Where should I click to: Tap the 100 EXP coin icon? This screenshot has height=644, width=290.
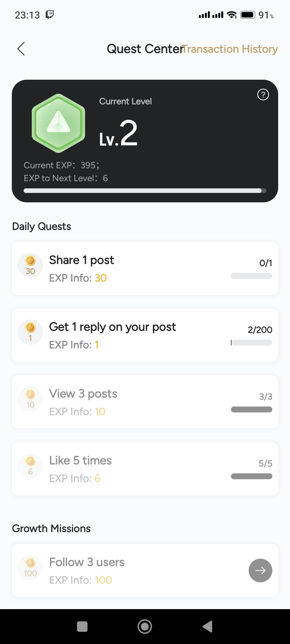(30, 568)
